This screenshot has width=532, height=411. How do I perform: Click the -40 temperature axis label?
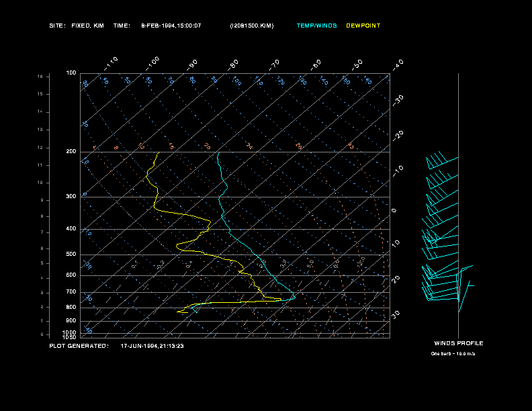pyautogui.click(x=398, y=65)
